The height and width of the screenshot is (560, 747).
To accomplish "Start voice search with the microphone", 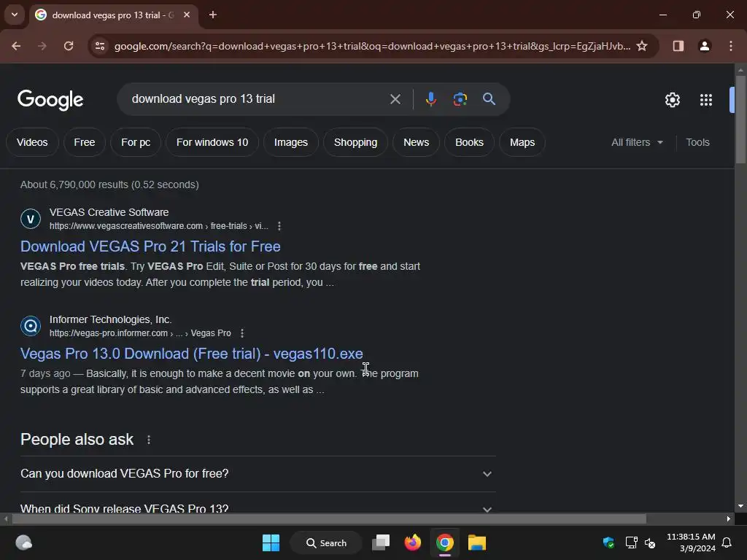I will tap(430, 99).
